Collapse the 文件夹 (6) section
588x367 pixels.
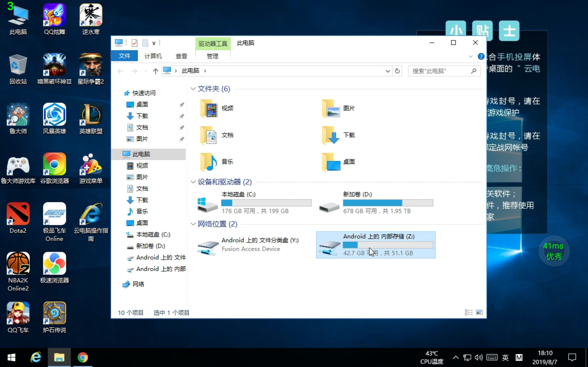pos(193,89)
